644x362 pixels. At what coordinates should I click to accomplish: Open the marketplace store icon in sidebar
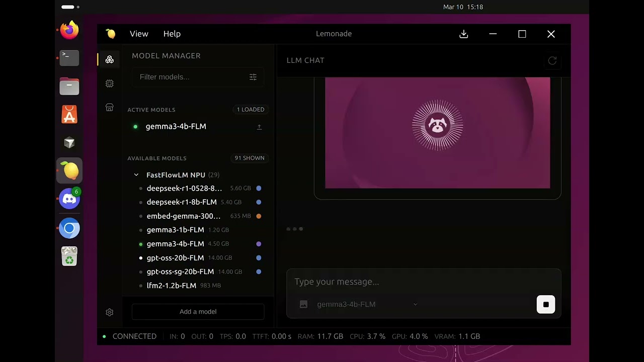click(109, 108)
